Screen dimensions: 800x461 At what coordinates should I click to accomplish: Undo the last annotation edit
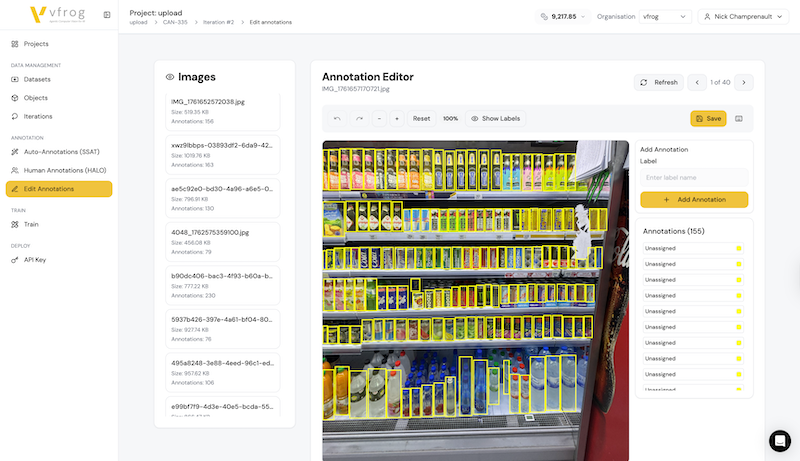click(x=337, y=118)
